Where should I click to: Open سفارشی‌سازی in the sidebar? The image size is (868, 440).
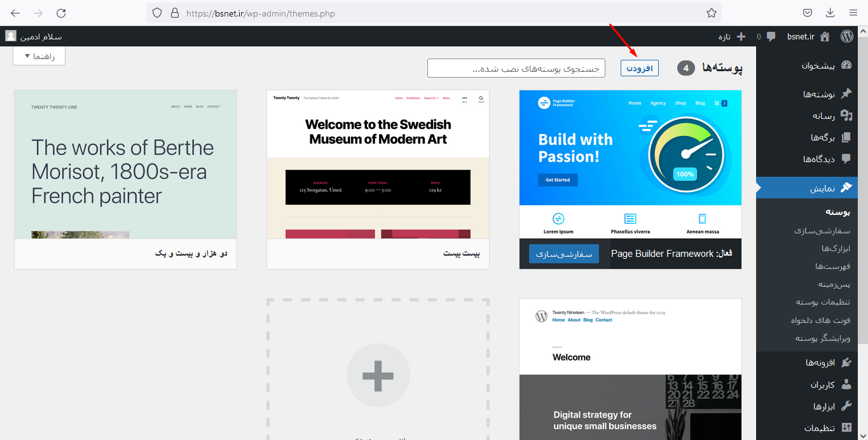(x=822, y=231)
